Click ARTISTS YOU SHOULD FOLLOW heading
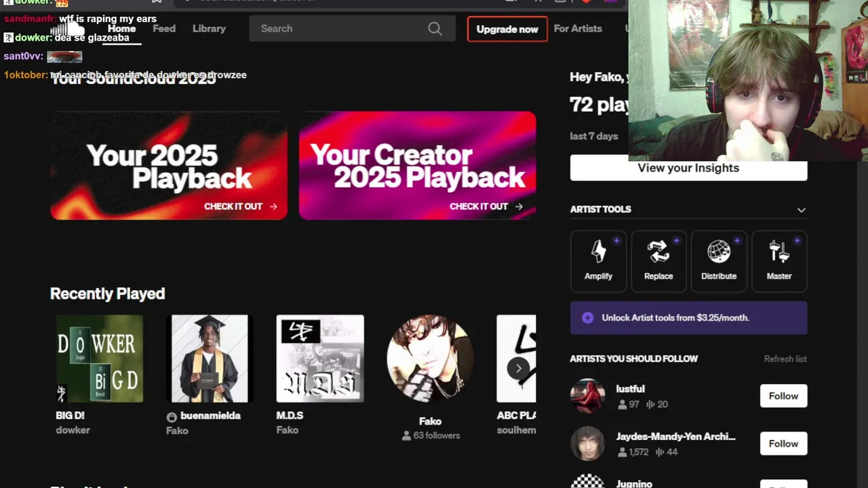 click(633, 359)
